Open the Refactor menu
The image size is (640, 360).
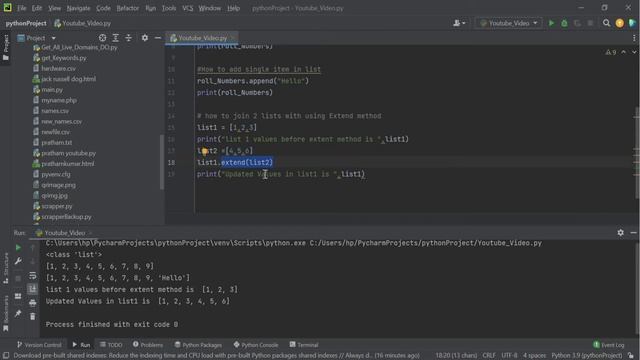(128, 8)
